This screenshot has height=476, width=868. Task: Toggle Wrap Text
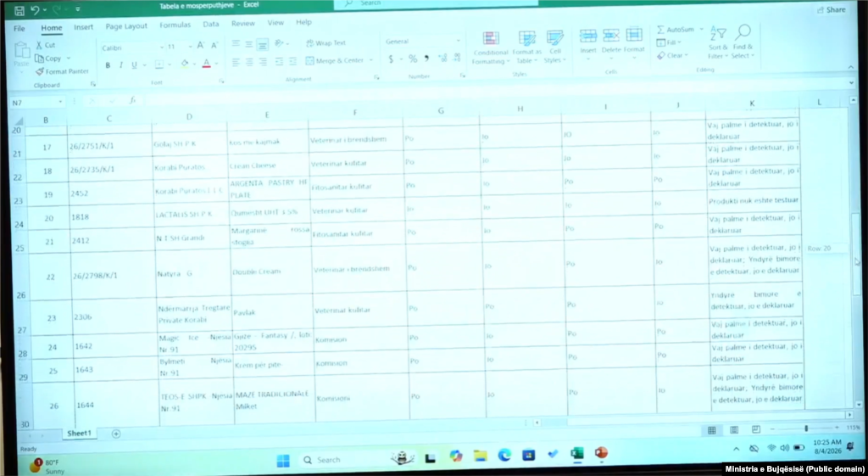(325, 42)
